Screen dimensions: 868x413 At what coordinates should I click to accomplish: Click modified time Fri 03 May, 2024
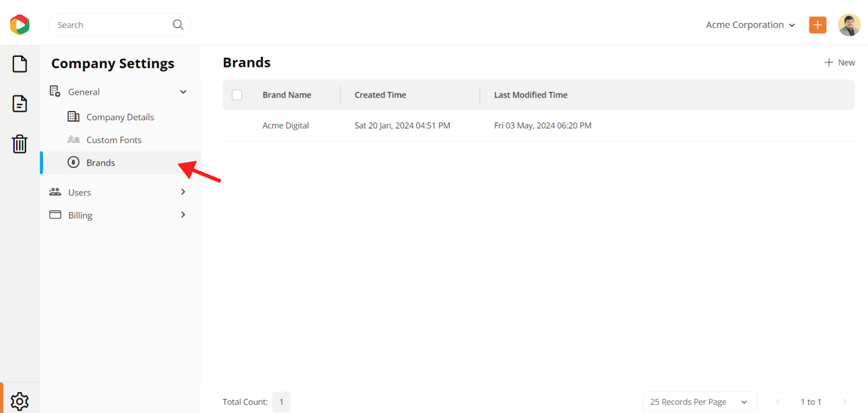tap(542, 126)
